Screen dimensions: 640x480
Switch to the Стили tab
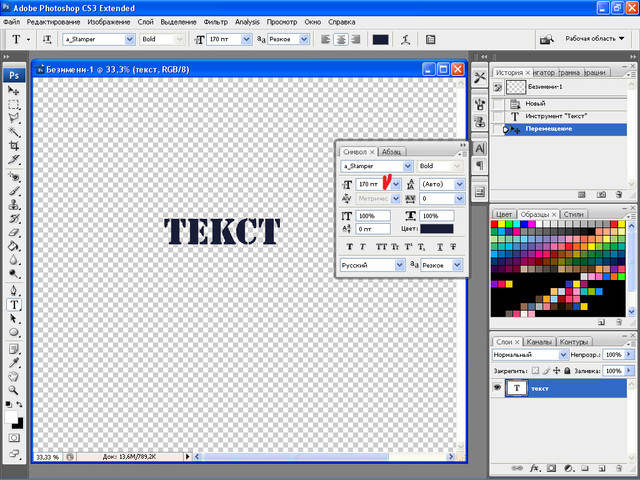(x=573, y=214)
